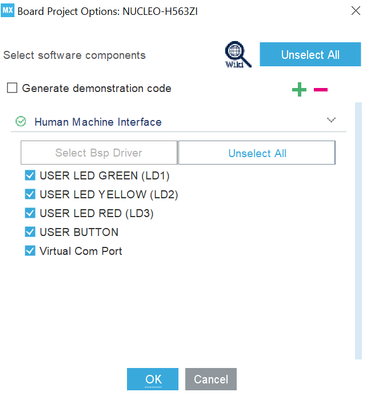Click the Human Machine Interface section header
The width and height of the screenshot is (366, 400).
point(179,122)
